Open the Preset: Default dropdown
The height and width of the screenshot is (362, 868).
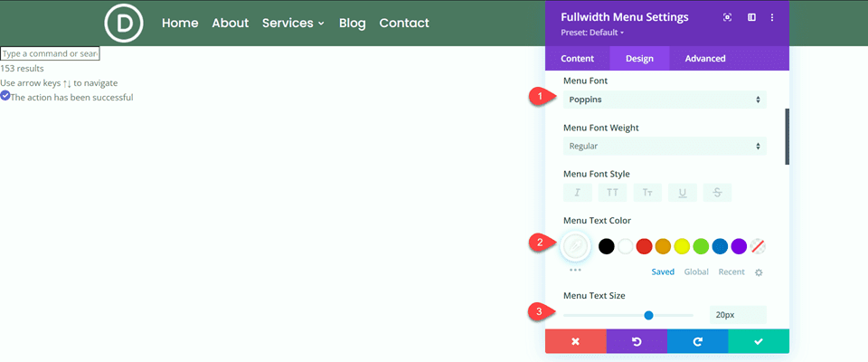(x=592, y=33)
